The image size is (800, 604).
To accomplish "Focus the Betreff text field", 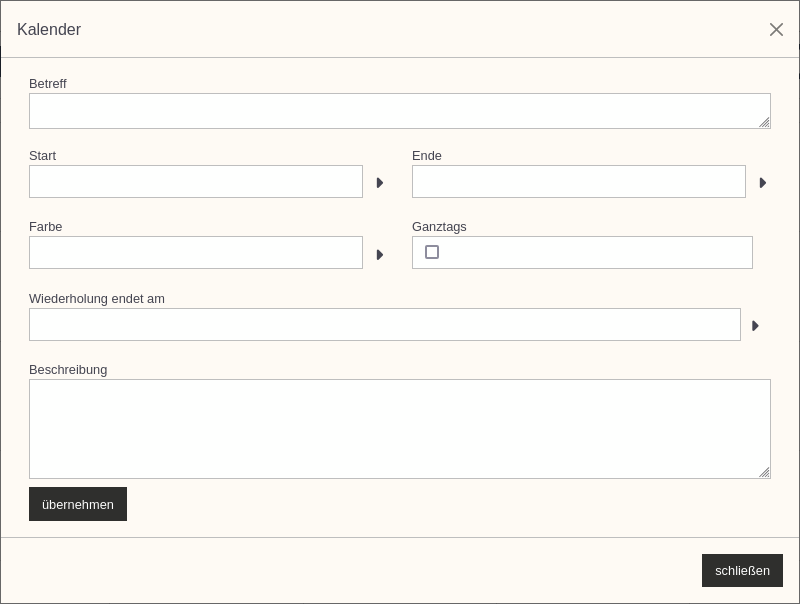I will click(399, 111).
